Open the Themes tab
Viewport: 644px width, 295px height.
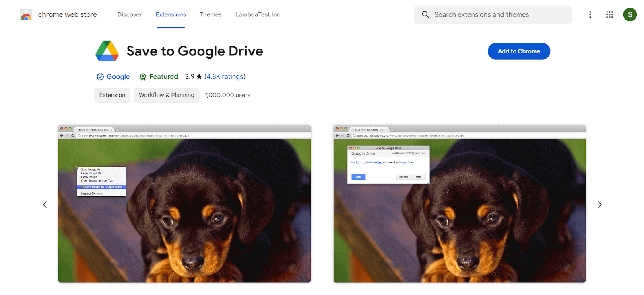(211, 14)
